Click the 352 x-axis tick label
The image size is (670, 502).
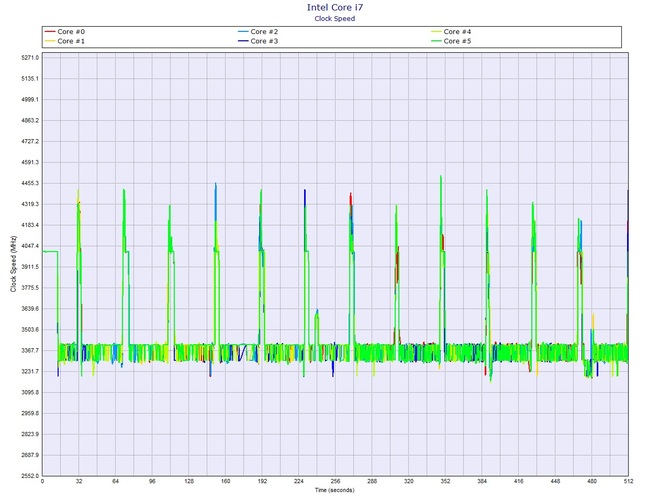click(445, 481)
